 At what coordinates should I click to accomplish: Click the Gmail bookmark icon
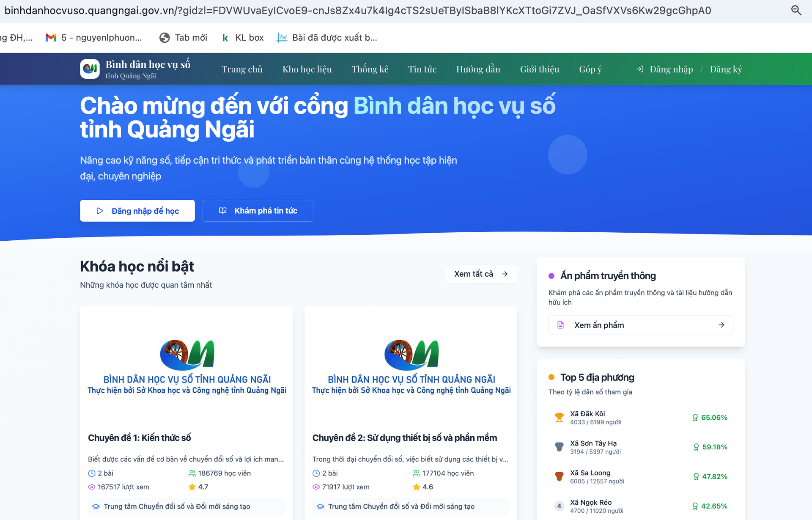pos(50,37)
